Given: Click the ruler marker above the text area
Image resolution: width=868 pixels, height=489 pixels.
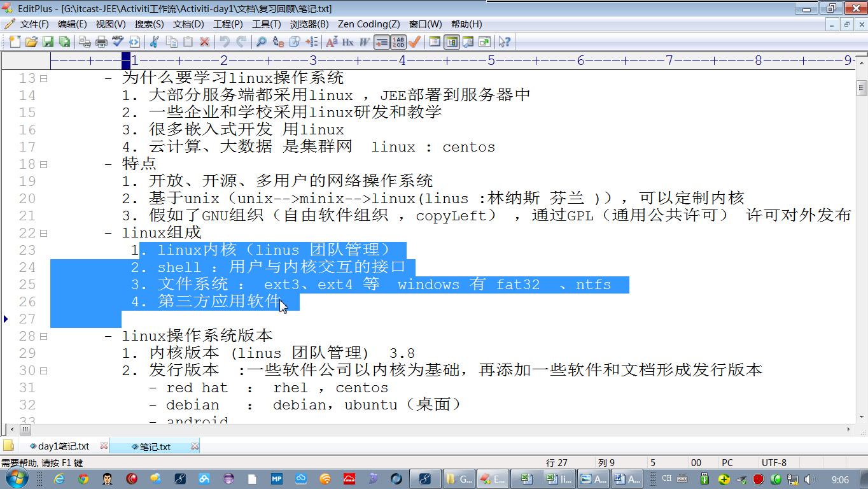Looking at the screenshot, I should 127,61.
